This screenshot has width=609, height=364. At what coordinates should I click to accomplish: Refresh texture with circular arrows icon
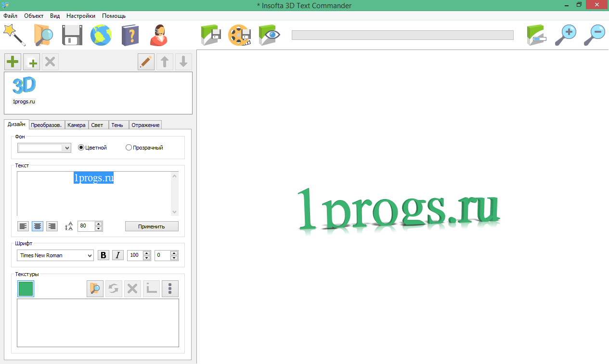pos(114,289)
